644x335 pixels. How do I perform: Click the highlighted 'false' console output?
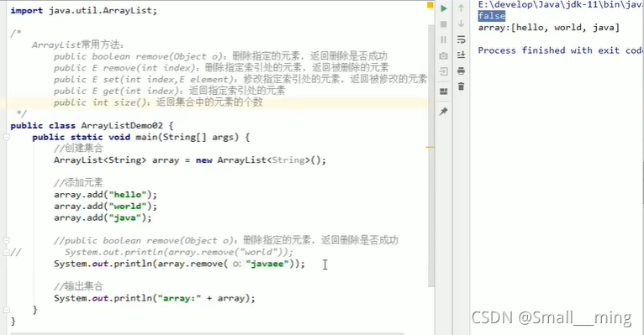[492, 16]
